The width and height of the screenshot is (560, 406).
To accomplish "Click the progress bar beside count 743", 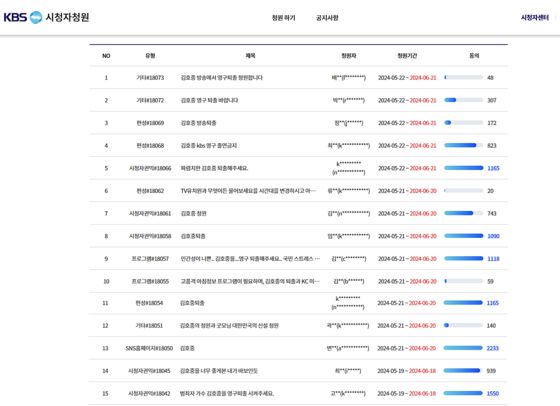I will click(x=464, y=213).
